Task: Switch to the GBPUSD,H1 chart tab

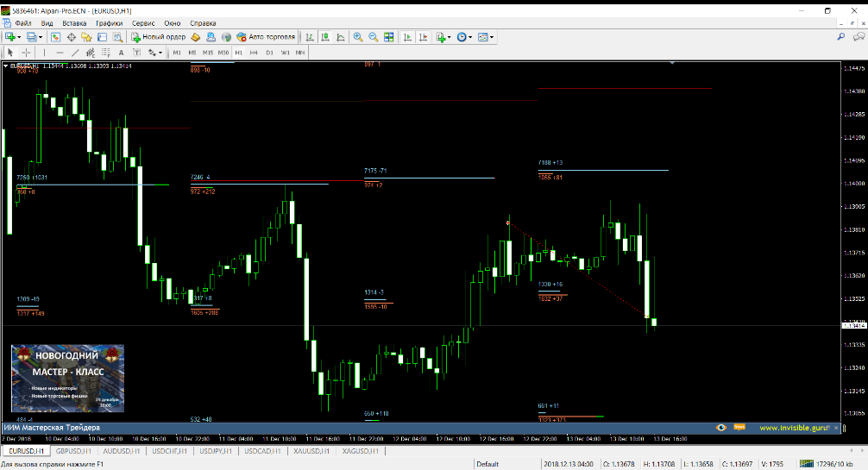Action: tap(73, 451)
